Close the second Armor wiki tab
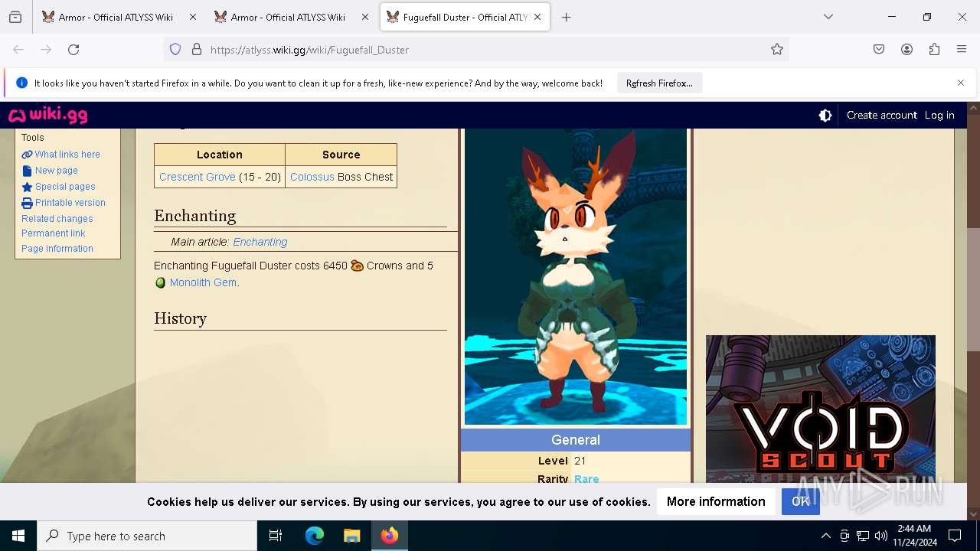980x551 pixels. tap(364, 17)
